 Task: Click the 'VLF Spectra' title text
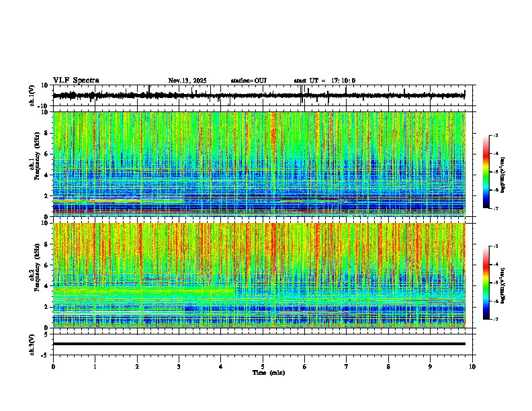[76, 81]
